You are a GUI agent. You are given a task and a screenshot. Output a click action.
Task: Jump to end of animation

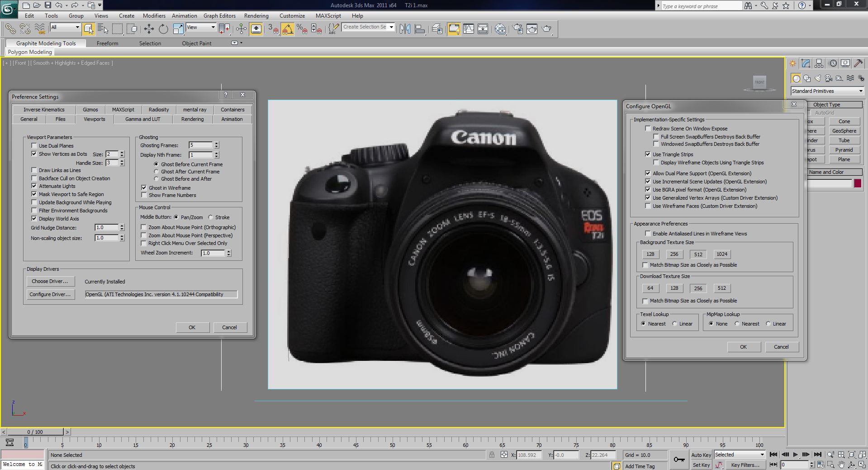click(817, 455)
